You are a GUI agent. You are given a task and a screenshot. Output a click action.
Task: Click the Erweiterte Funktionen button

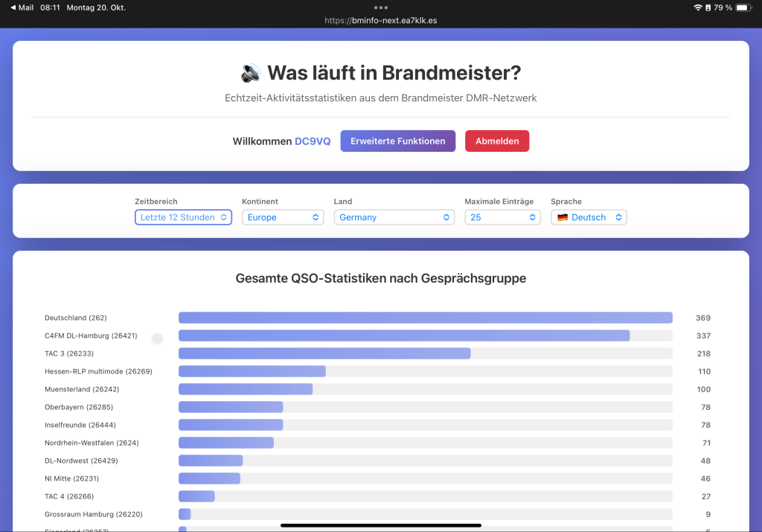[397, 141]
